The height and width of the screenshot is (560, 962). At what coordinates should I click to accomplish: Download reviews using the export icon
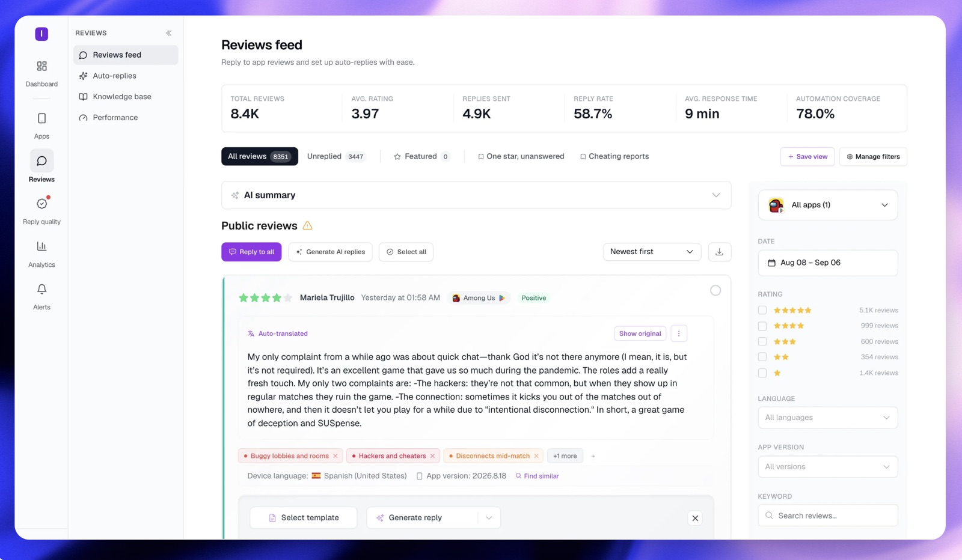tap(720, 252)
